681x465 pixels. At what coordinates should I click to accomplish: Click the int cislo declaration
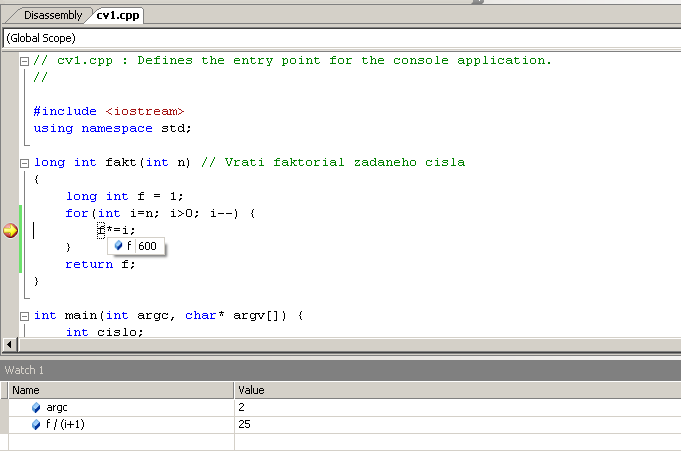click(104, 332)
